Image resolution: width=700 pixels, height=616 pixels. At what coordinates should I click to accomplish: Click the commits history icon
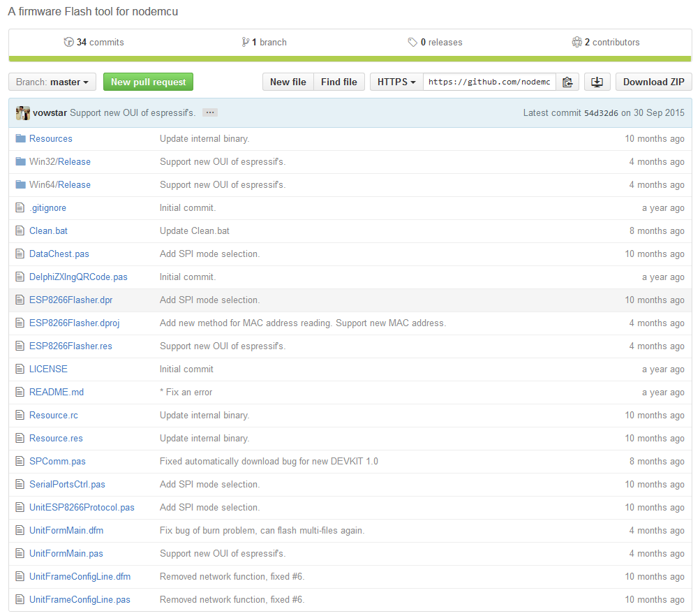point(69,42)
